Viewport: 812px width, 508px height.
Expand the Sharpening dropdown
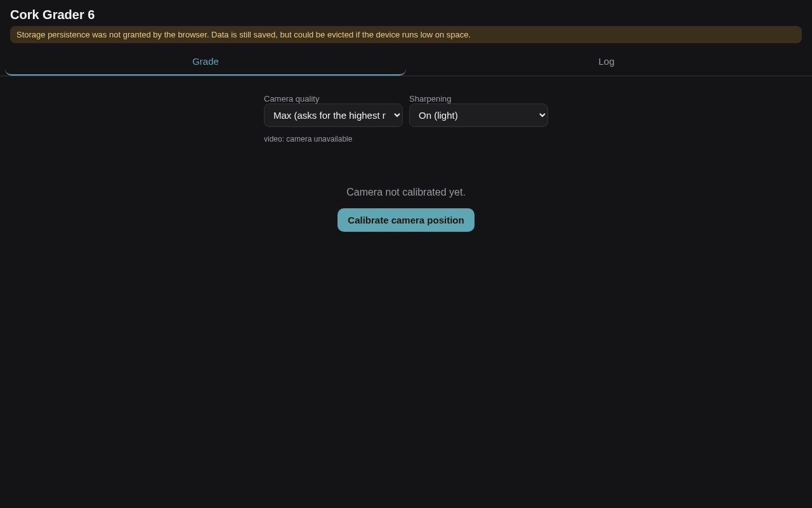point(478,115)
